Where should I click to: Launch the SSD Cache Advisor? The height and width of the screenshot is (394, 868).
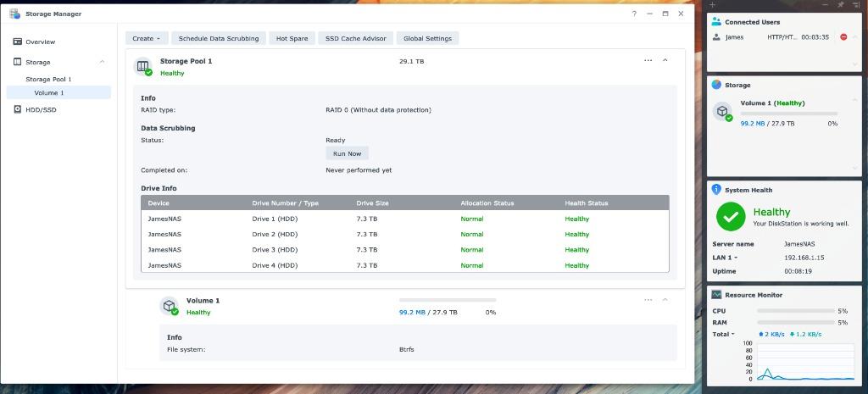(356, 38)
